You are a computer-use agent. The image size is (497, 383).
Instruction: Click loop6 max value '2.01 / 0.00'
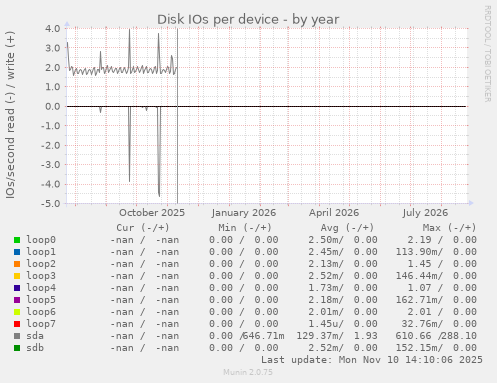pos(442,312)
